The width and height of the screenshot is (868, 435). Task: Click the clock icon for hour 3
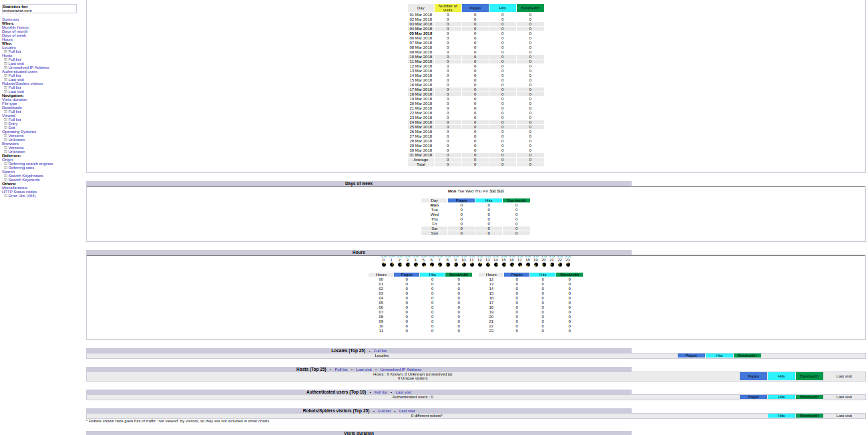point(408,265)
